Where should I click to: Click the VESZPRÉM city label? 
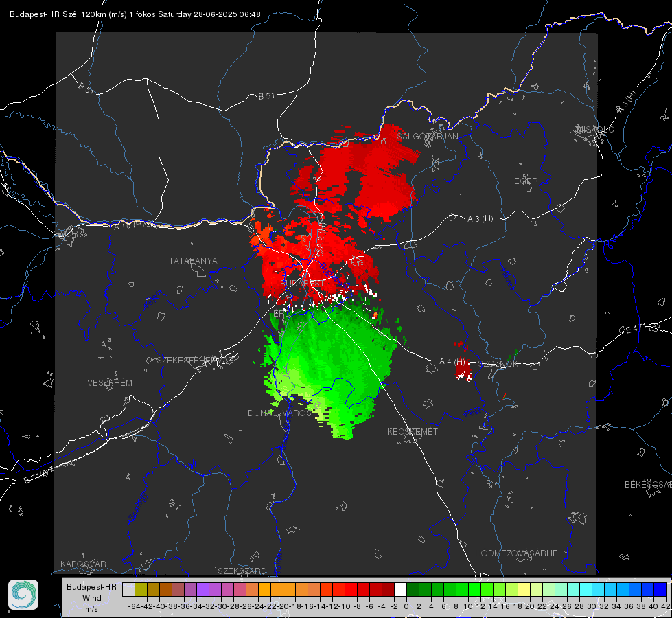[110, 383]
